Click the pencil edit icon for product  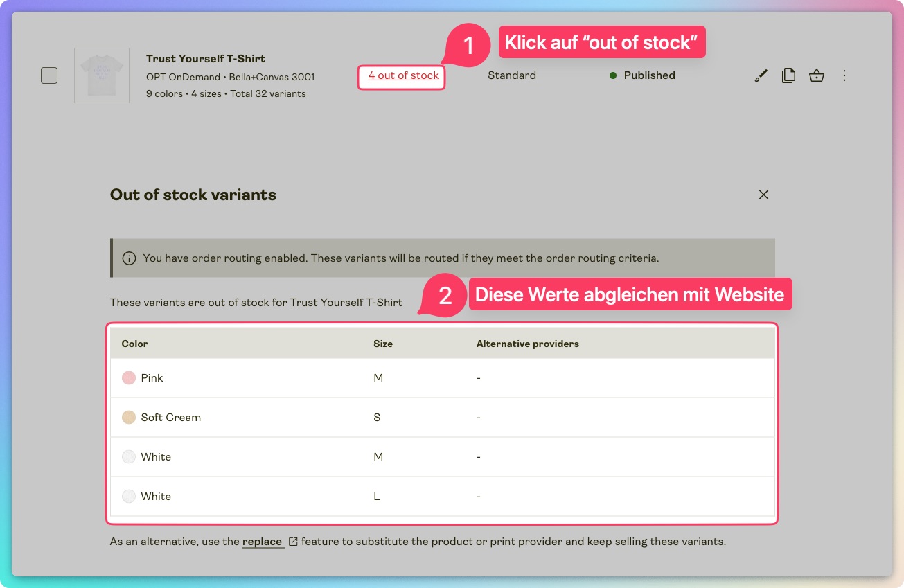[761, 75]
